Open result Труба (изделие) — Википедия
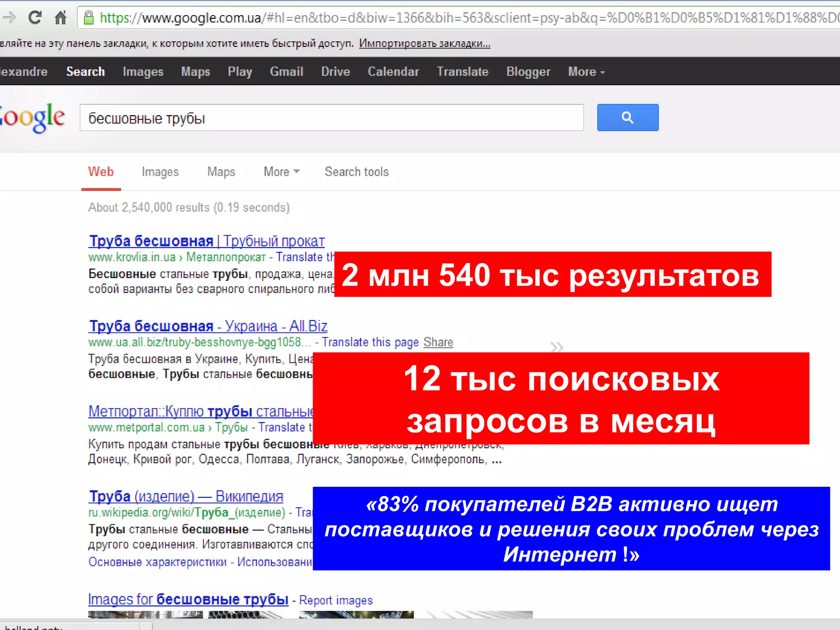This screenshot has width=840, height=630. click(x=186, y=496)
